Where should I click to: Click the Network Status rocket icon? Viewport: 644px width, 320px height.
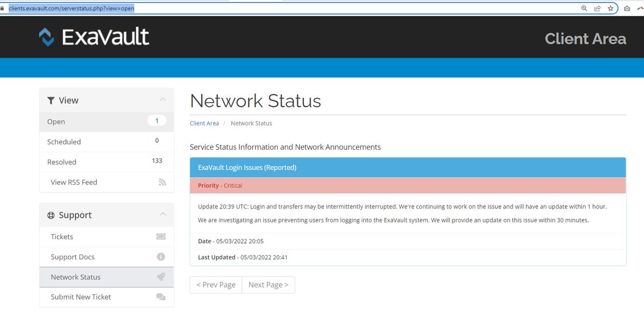pyautogui.click(x=161, y=277)
